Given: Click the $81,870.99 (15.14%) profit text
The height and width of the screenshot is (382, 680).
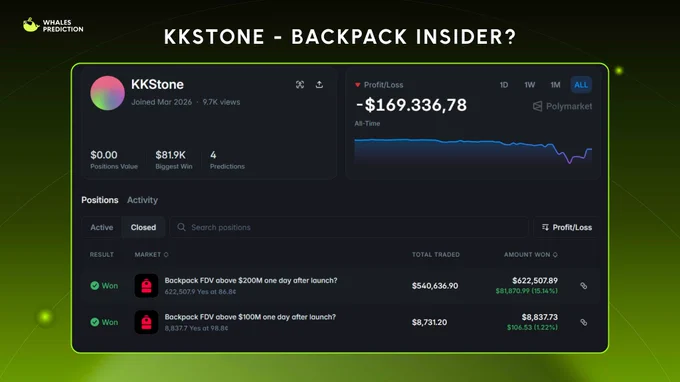Looking at the screenshot, I should (526, 291).
